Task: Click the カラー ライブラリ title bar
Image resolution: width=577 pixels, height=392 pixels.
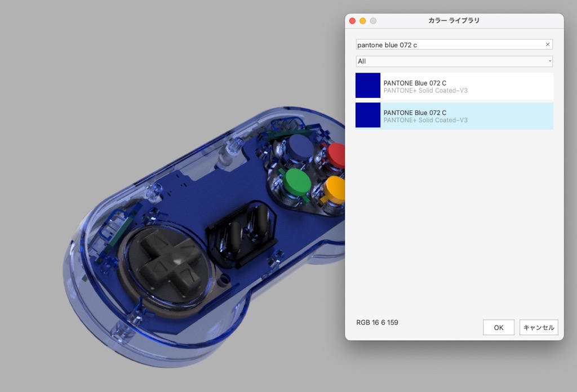Action: pyautogui.click(x=454, y=20)
